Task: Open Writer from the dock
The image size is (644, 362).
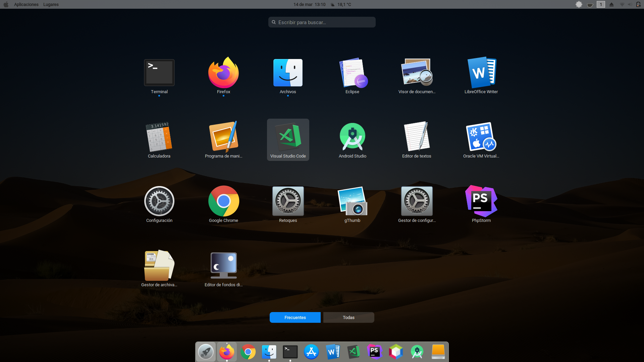Action: 333,352
